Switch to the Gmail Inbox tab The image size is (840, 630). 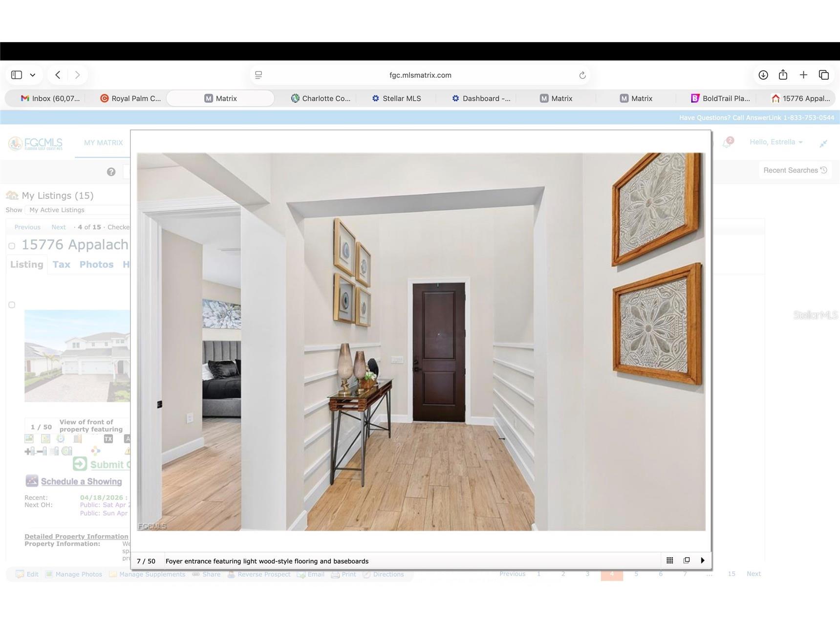click(x=50, y=98)
